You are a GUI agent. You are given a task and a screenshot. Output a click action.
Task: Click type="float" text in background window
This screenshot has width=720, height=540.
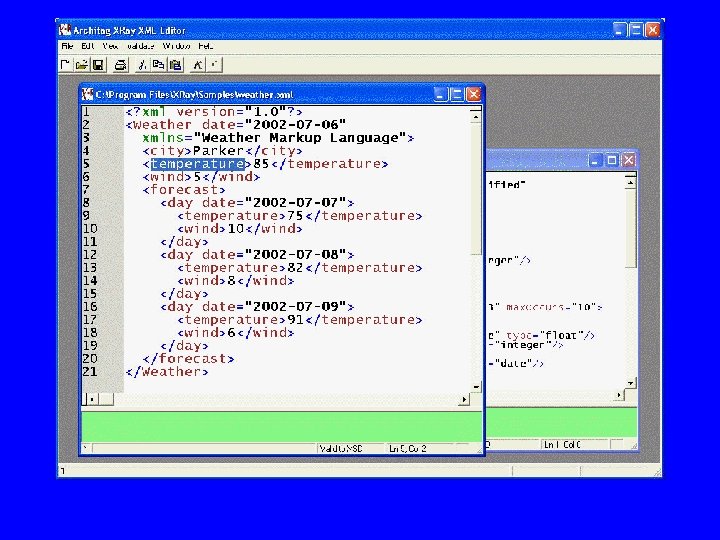pyautogui.click(x=546, y=335)
